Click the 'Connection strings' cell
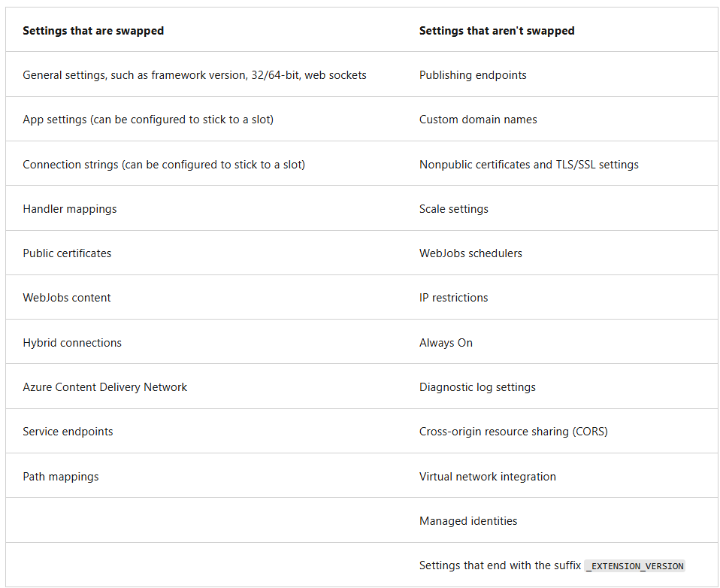Viewport: 720px width, 588px height. 164,165
